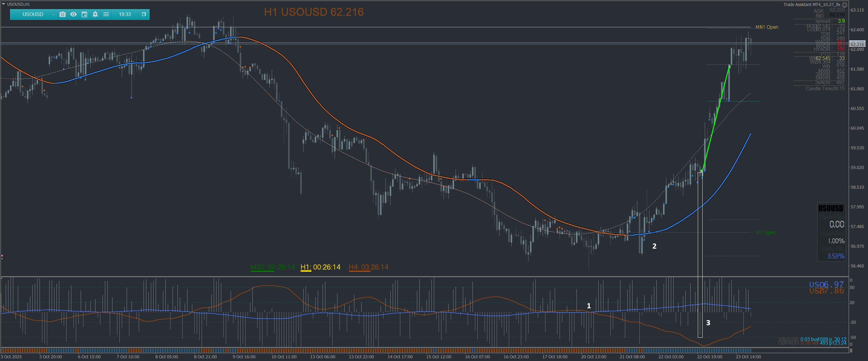Select the green trend line on chart

(716, 118)
